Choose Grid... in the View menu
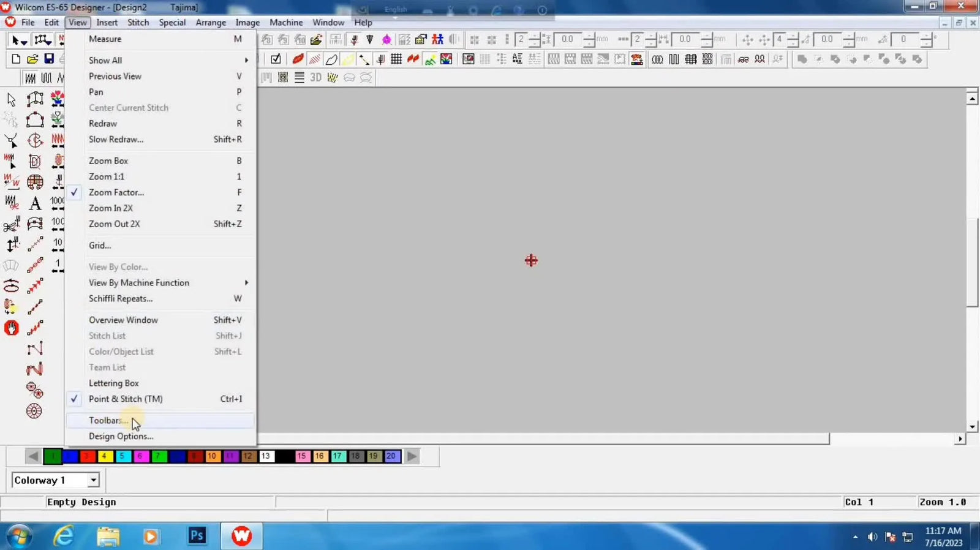Viewport: 980px width, 550px height. pos(160,245)
